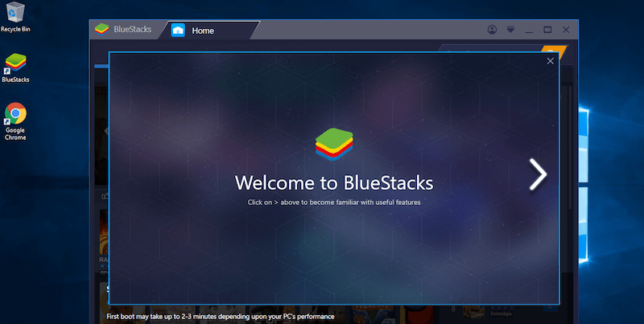
Task: Click the BlueStacks title text in tab bar
Action: click(x=132, y=30)
